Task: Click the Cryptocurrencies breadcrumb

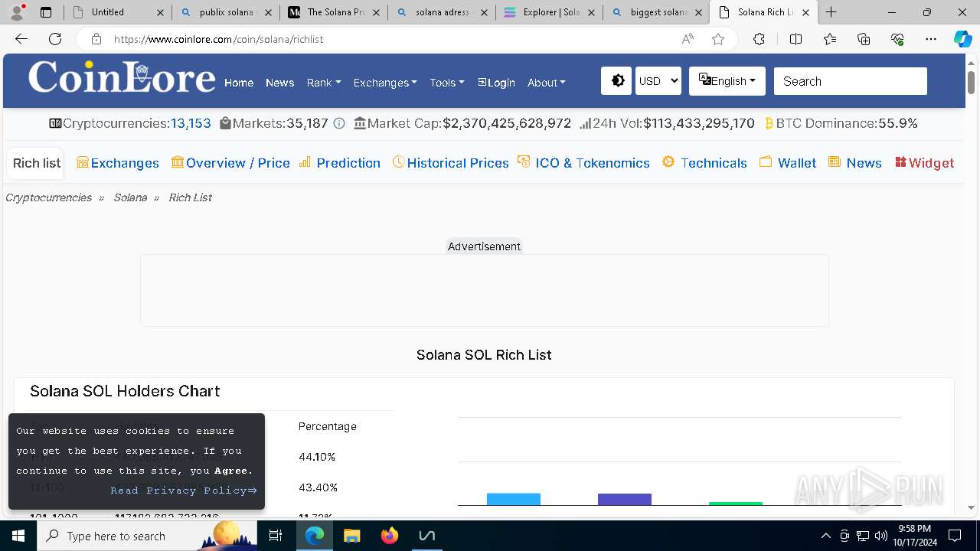Action: [x=48, y=197]
